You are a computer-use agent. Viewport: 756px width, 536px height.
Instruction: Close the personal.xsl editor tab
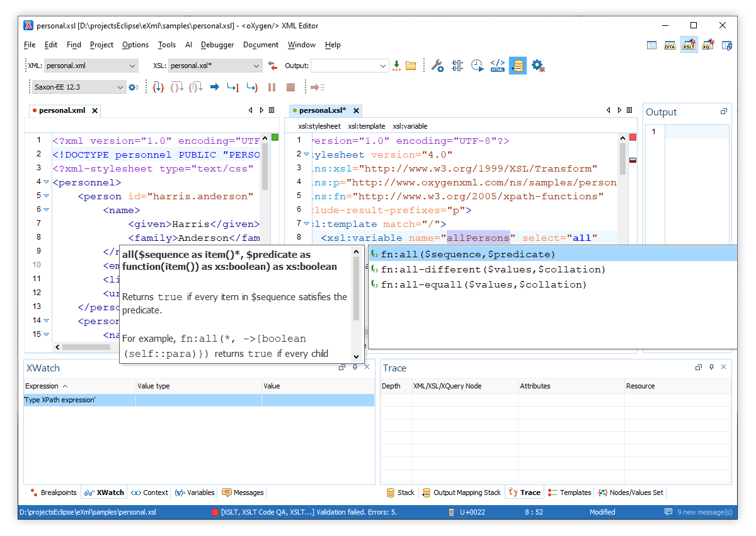[x=356, y=110]
